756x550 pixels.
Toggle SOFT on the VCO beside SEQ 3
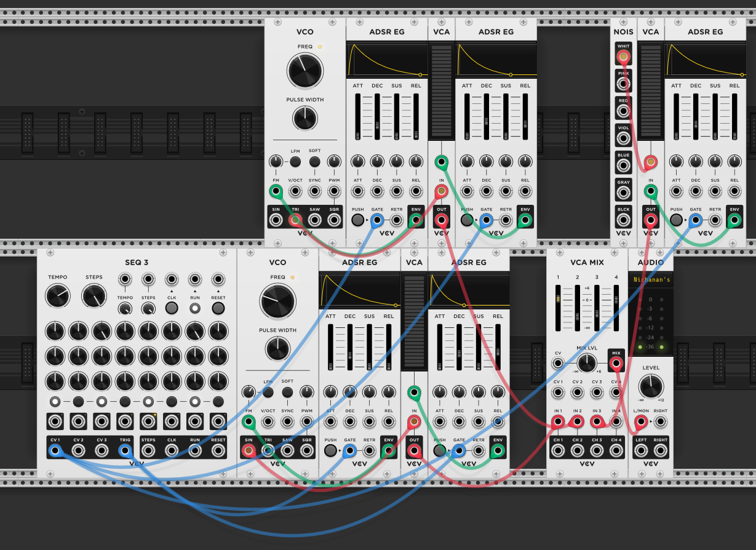(287, 393)
